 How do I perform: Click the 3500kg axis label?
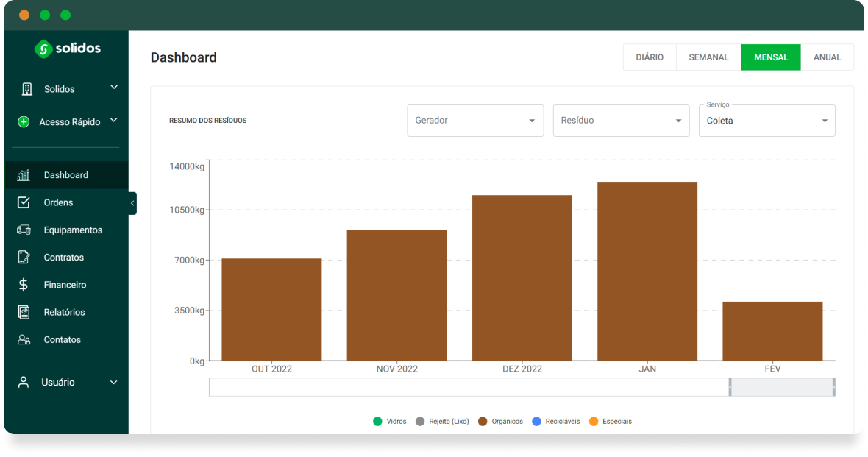(x=189, y=311)
